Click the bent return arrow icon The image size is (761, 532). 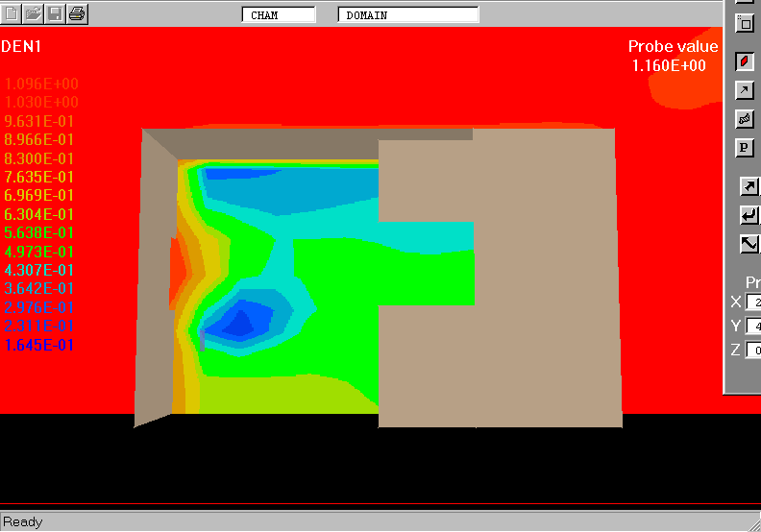point(749,215)
